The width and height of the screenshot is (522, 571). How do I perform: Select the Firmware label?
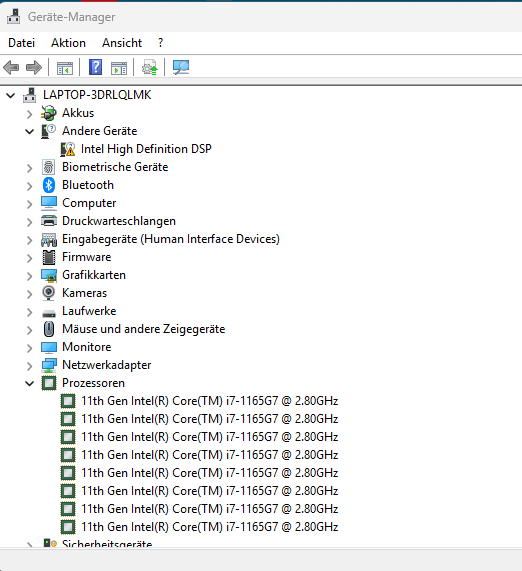coord(86,257)
